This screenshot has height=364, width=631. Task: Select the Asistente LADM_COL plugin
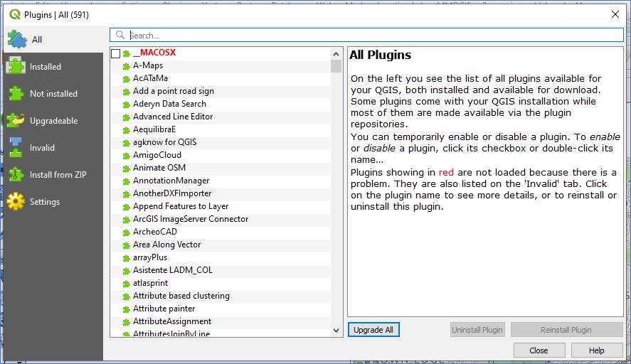173,270
